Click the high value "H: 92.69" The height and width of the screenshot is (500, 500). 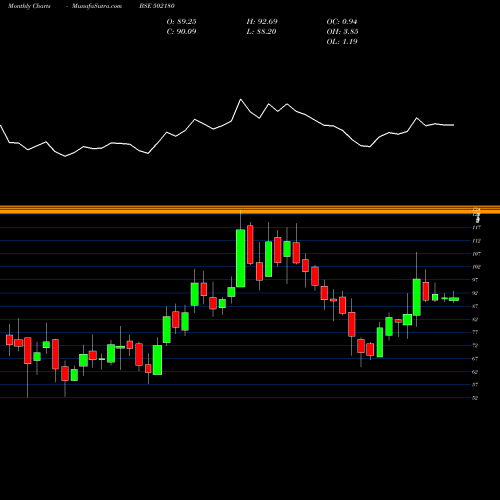262,22
